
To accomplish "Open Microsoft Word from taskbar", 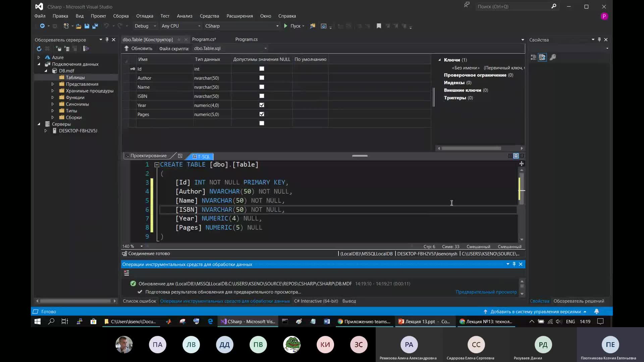I will pyautogui.click(x=327, y=321).
